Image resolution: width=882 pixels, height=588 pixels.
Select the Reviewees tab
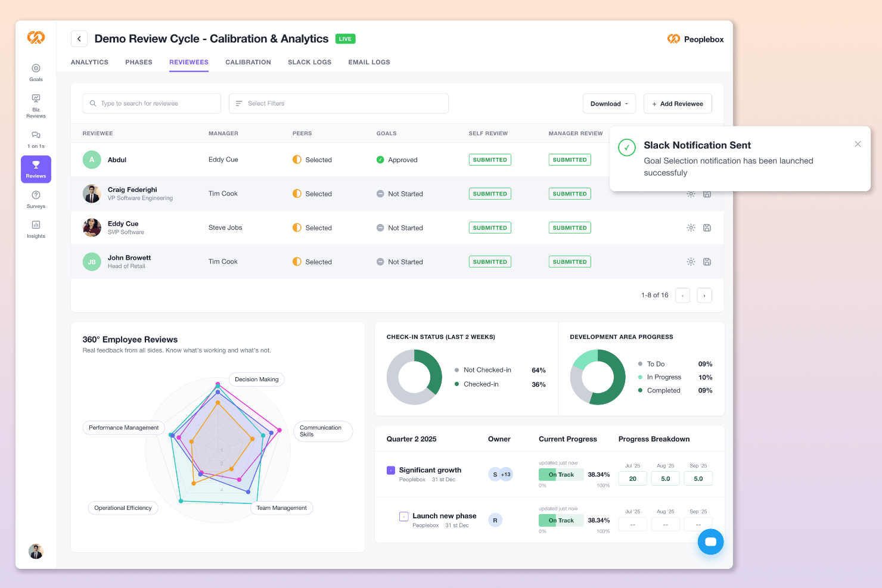(189, 62)
